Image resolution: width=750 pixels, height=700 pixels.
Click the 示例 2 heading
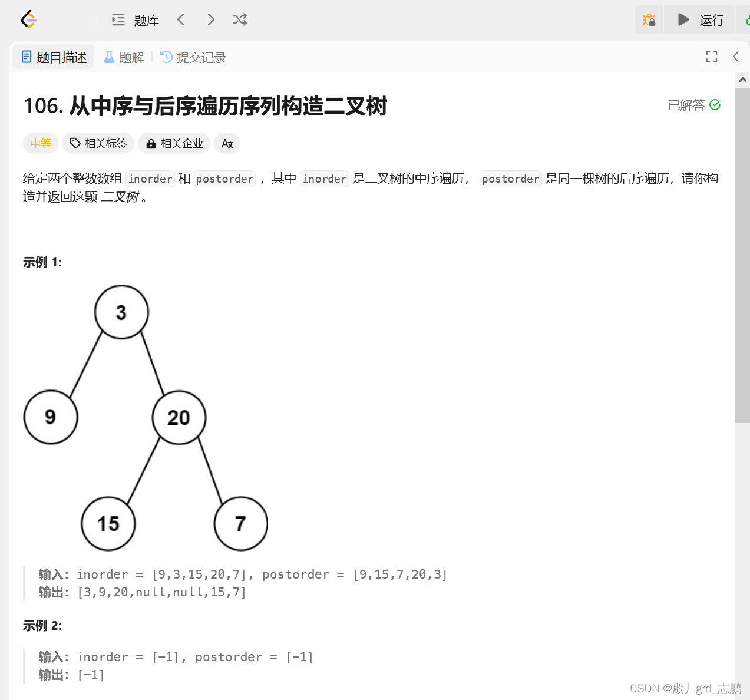click(42, 626)
